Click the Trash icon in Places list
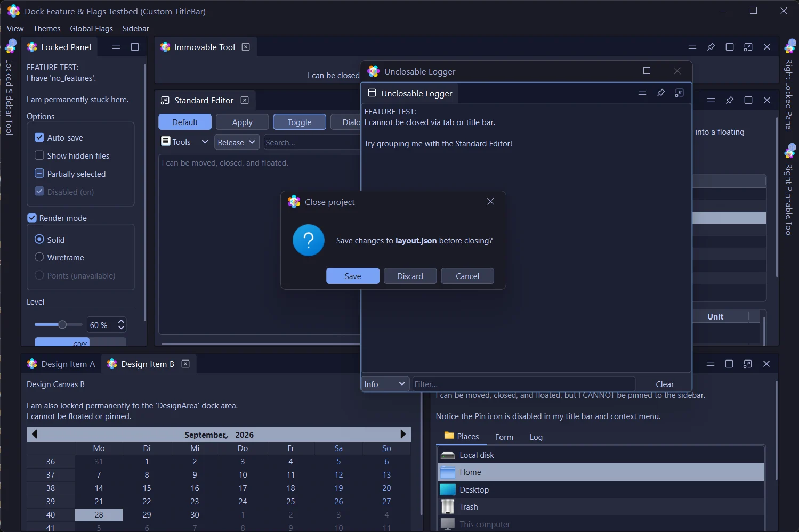Image resolution: width=799 pixels, height=532 pixels. (448, 507)
